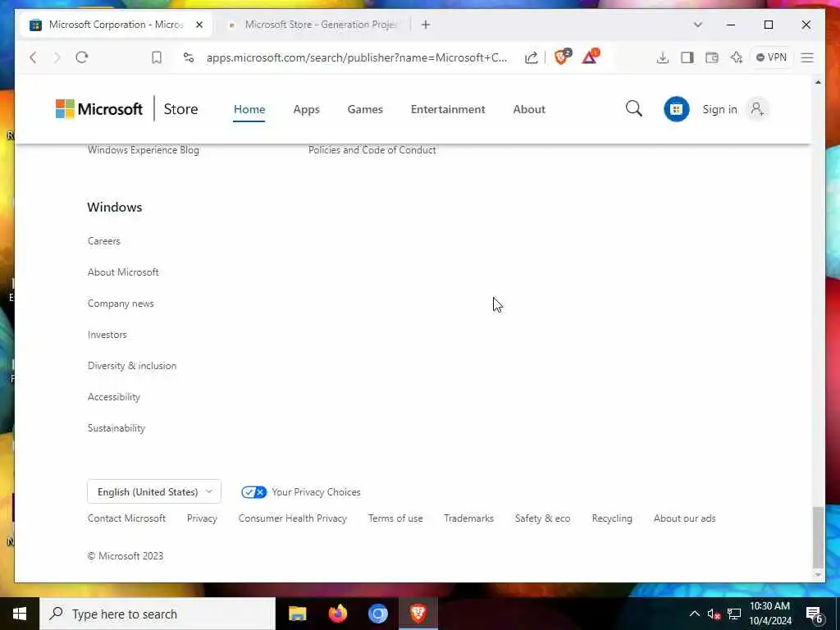Click the blue Microsoft Store app icon
Screen dimensions: 840x630
point(677,109)
